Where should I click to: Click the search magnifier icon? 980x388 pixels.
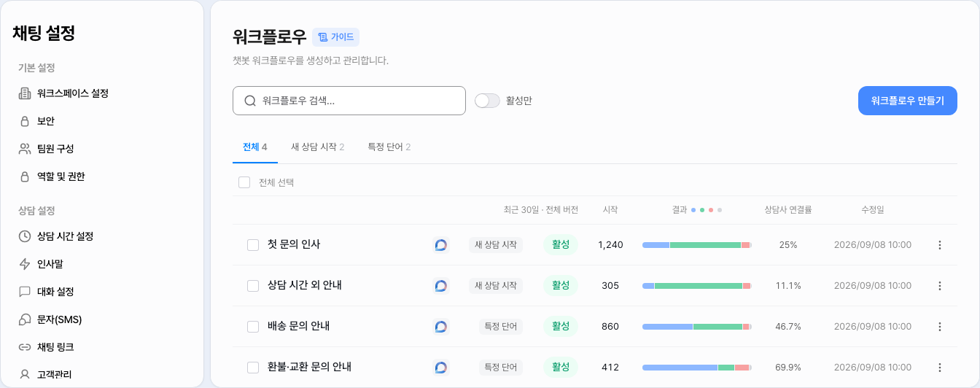[250, 101]
